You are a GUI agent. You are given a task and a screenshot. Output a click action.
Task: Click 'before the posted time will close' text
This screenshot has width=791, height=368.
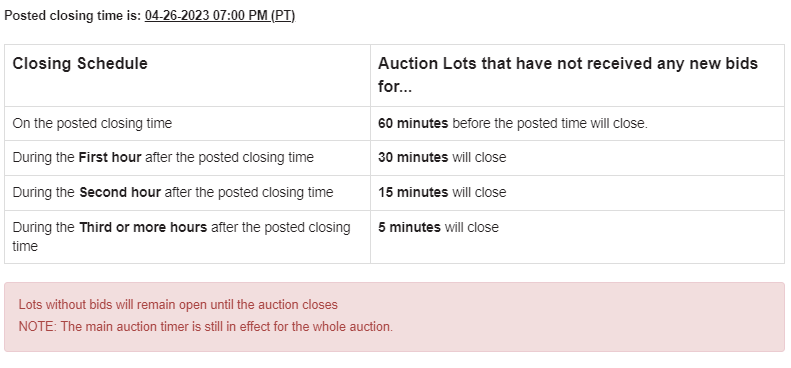tap(550, 124)
